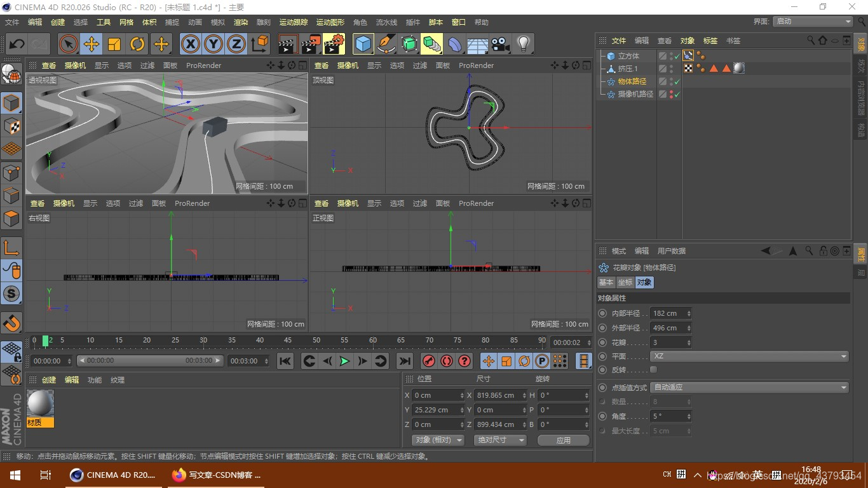
Task: Select the Scale tool in top toolbar
Action: (114, 44)
